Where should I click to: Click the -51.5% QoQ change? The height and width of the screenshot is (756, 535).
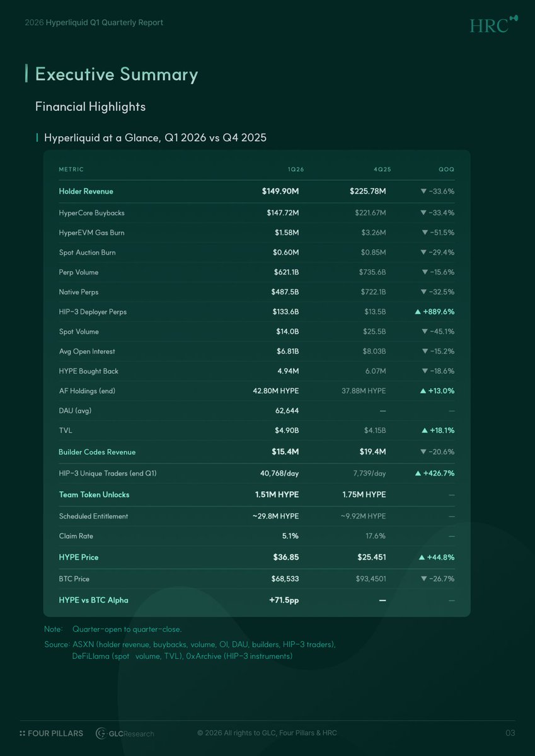pos(438,232)
